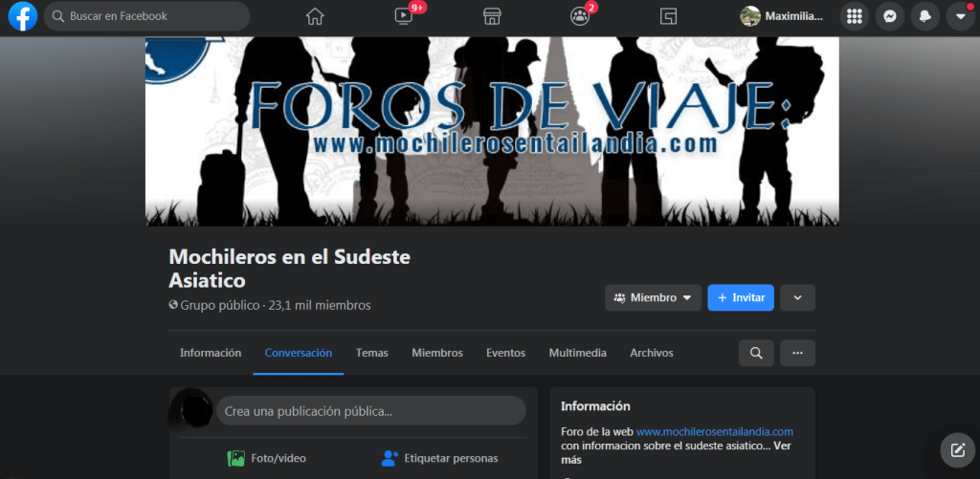Open the Marketplace icon

(492, 16)
